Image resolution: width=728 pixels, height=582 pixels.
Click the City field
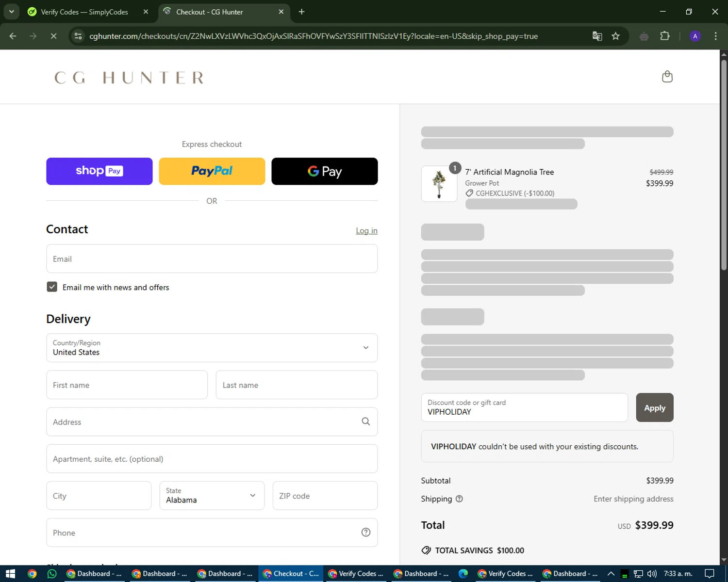[x=99, y=496]
